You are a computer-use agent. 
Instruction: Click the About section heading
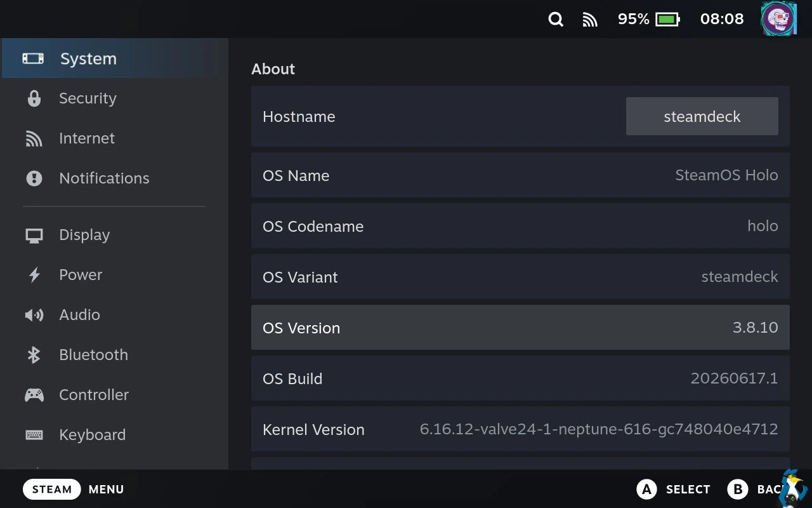(273, 69)
